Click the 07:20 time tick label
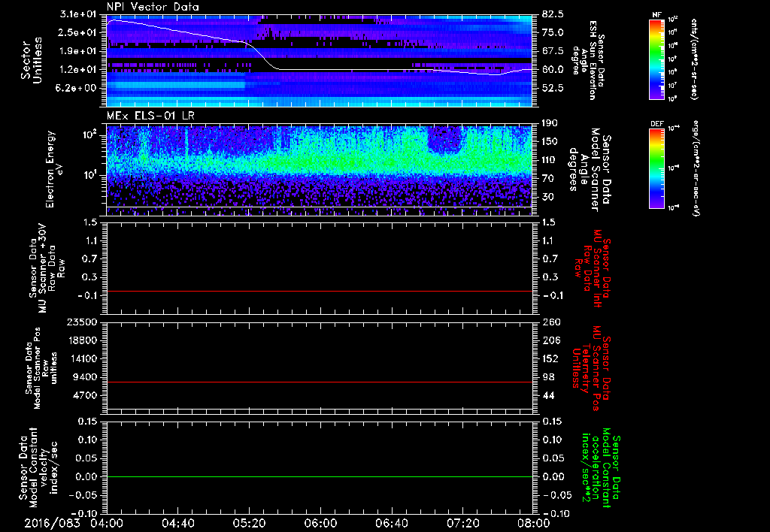Image resolution: width=770 pixels, height=532 pixels. pyautogui.click(x=462, y=523)
